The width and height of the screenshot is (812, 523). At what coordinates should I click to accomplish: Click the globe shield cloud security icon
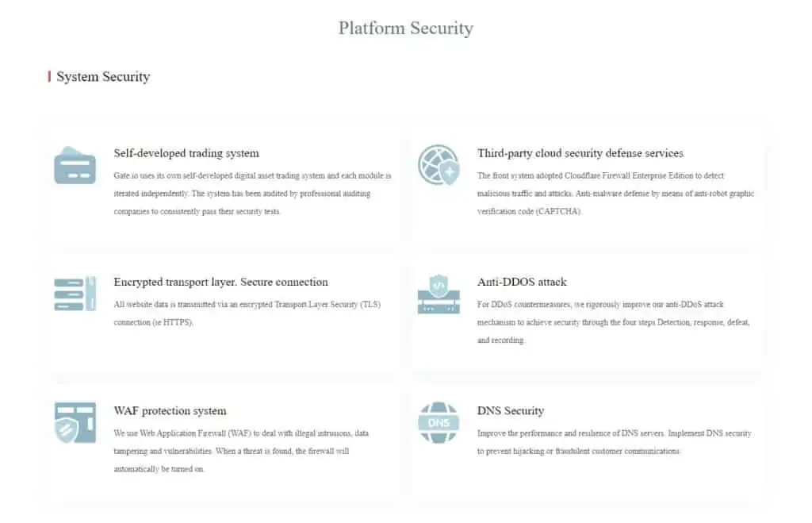[439, 165]
